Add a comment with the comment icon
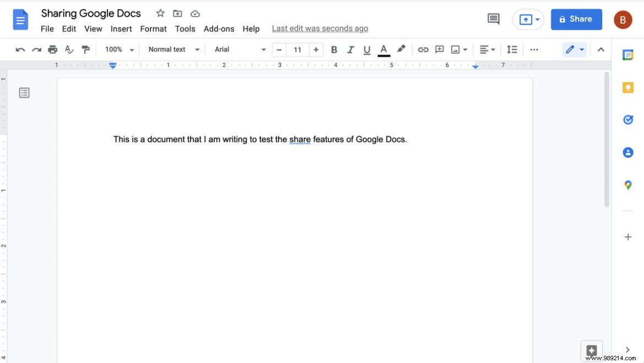 pos(439,49)
